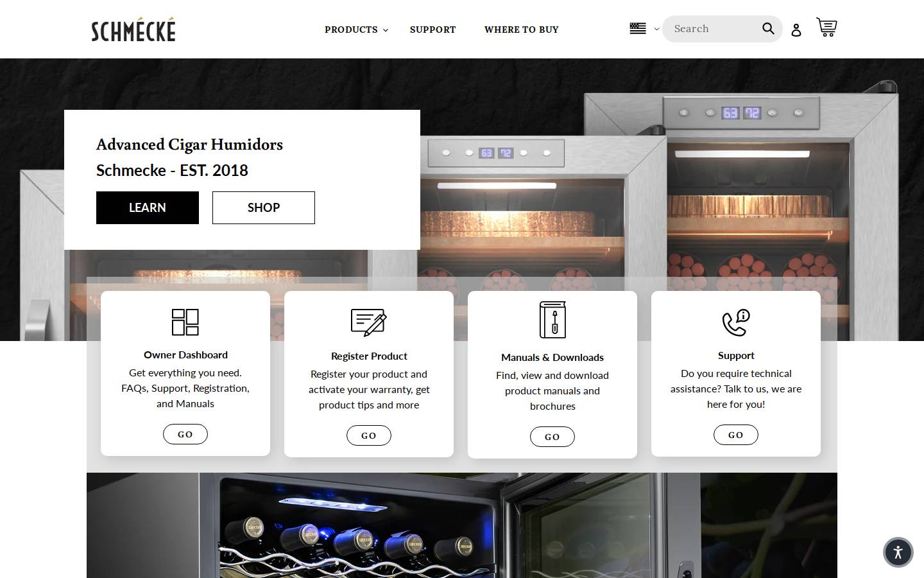Click the US flag country icon
924x578 pixels.
tap(638, 28)
